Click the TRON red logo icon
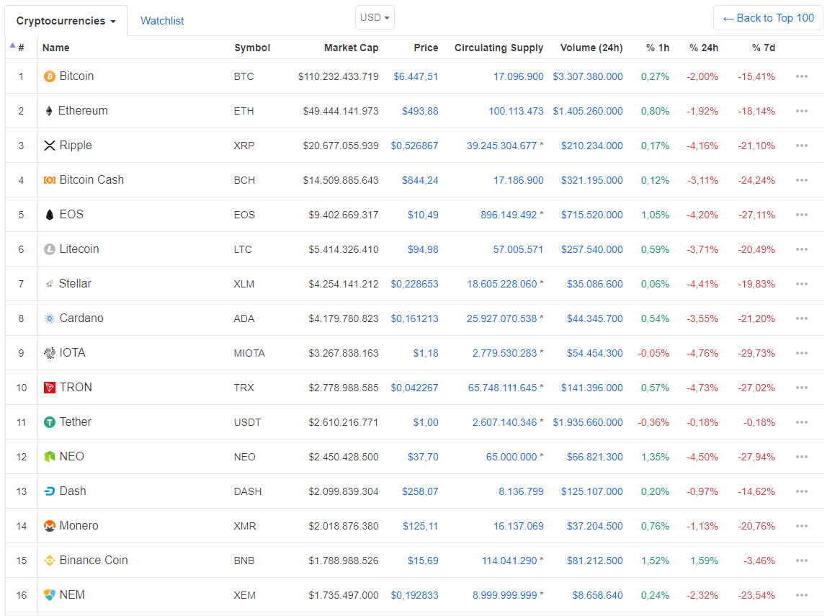Viewport: 840px width, 616px height. [x=50, y=388]
